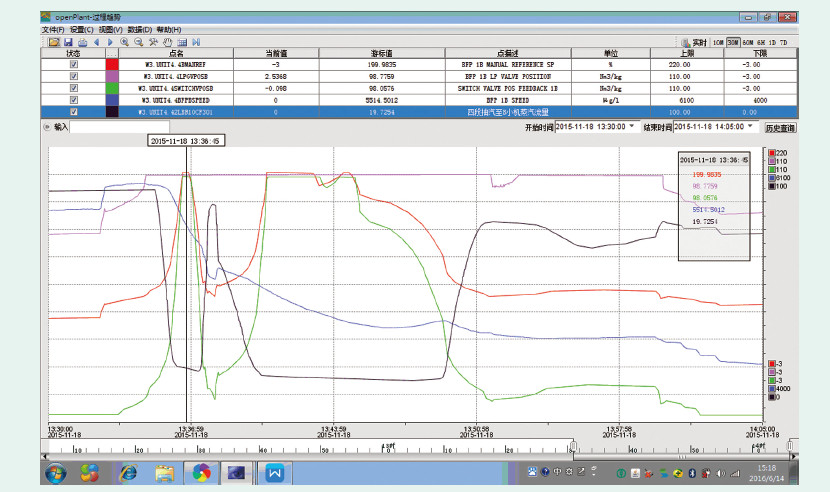
Task: Click the 历史查询 history query button
Action: pyautogui.click(x=780, y=128)
